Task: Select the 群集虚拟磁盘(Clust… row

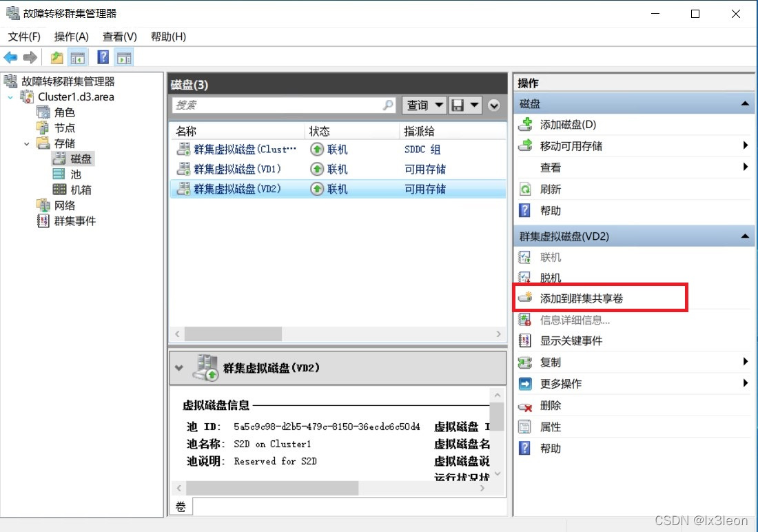Action: pos(338,150)
